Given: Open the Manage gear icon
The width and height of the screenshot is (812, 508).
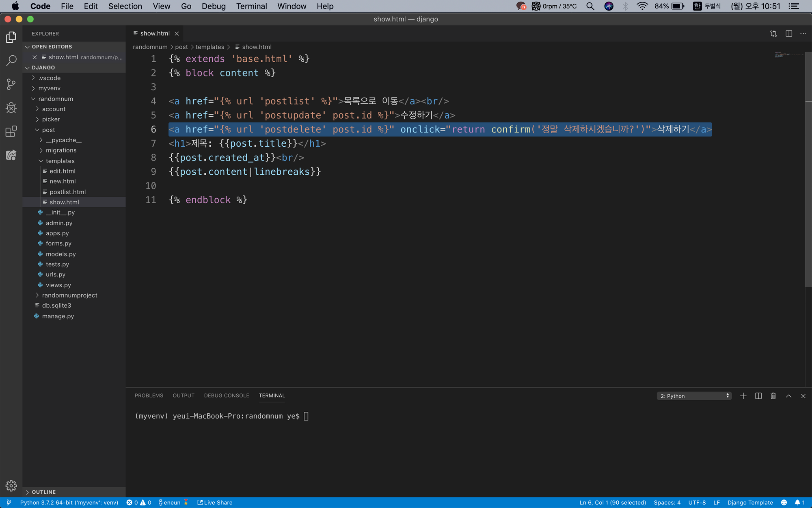Looking at the screenshot, I should point(11,486).
